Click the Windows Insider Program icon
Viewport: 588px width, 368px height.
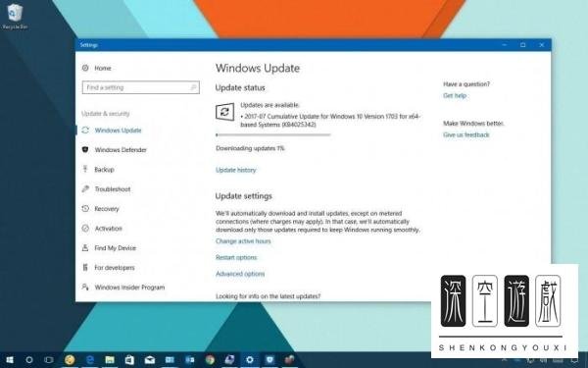pos(85,288)
